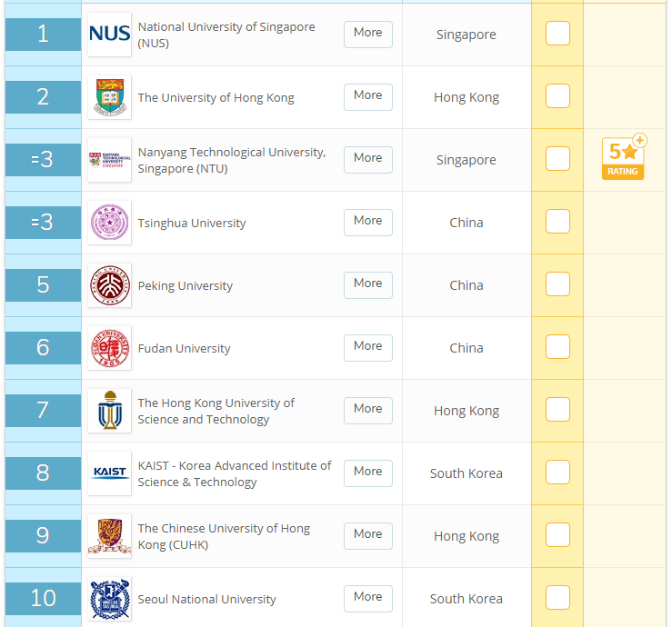Show More for KAIST

(x=367, y=472)
